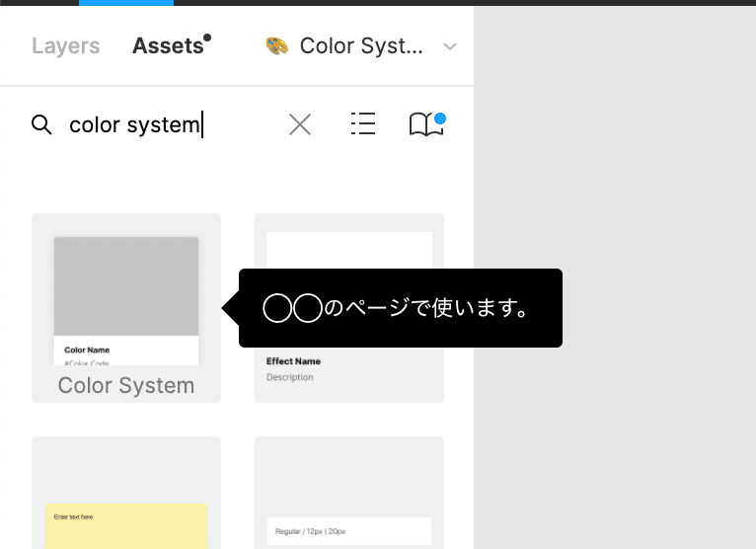Select the yellow 'Enter text here' note component

pyautogui.click(x=126, y=493)
